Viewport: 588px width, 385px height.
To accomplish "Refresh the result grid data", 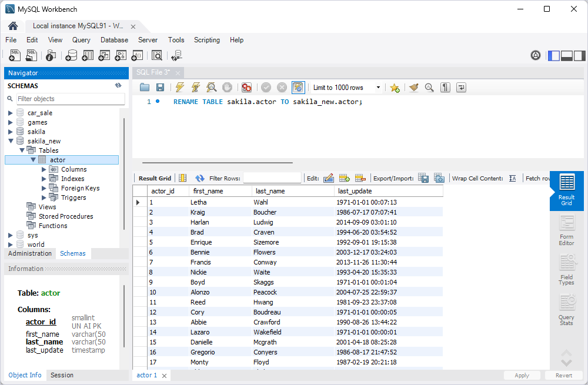I will point(200,179).
